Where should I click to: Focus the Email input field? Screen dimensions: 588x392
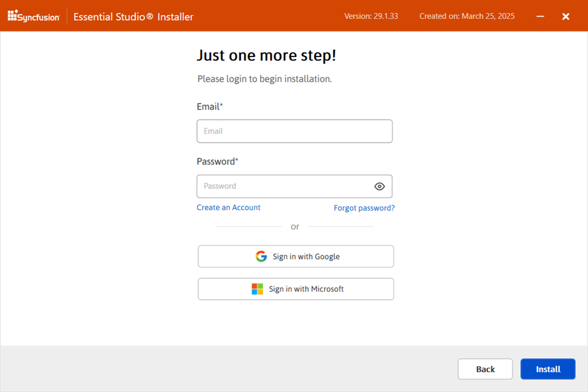pyautogui.click(x=295, y=131)
